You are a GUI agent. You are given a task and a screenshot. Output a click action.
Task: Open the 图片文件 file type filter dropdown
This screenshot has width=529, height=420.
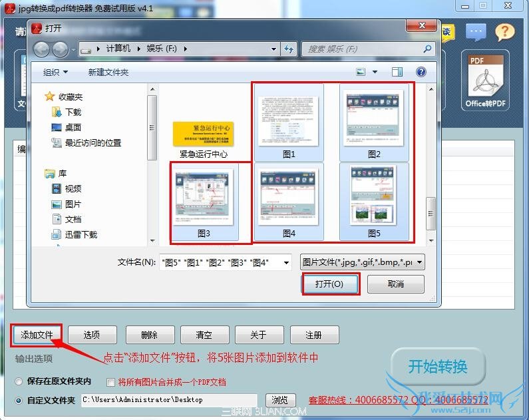[363, 262]
